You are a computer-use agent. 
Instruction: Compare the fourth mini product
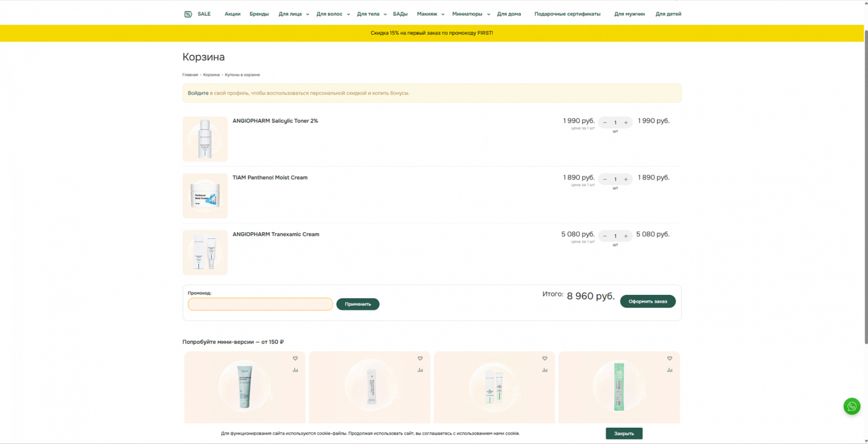coord(670,370)
